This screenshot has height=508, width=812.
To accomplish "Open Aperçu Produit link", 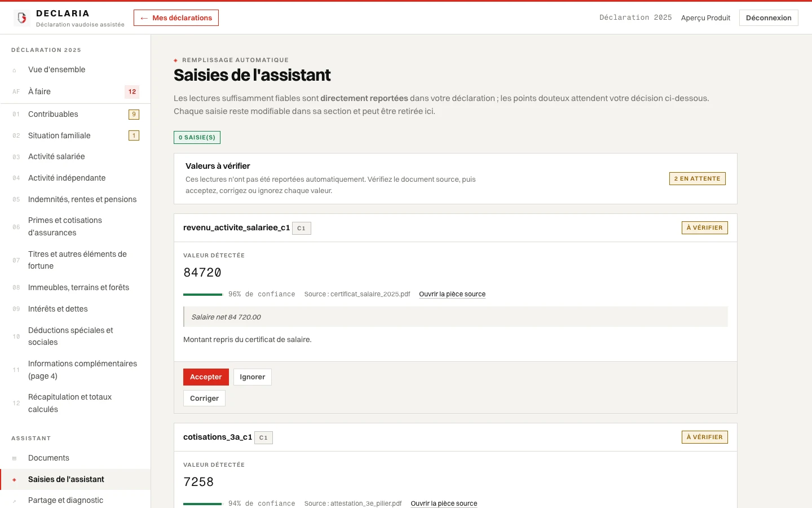I will point(705,18).
